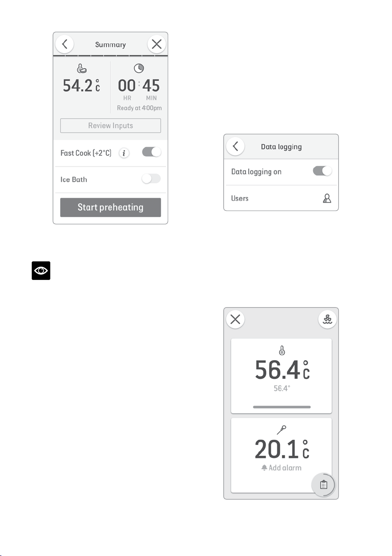Click the user profile icon
The width and height of the screenshot is (392, 556).
coord(327,198)
